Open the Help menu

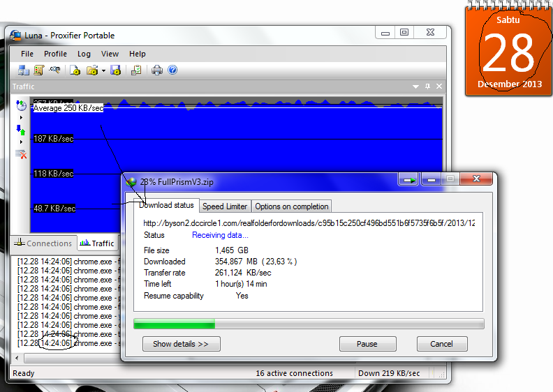[x=137, y=54]
